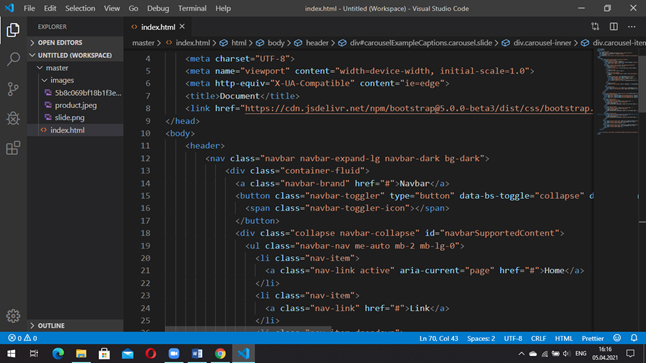
Task: Open Task View on the taskbar
Action: tap(34, 354)
